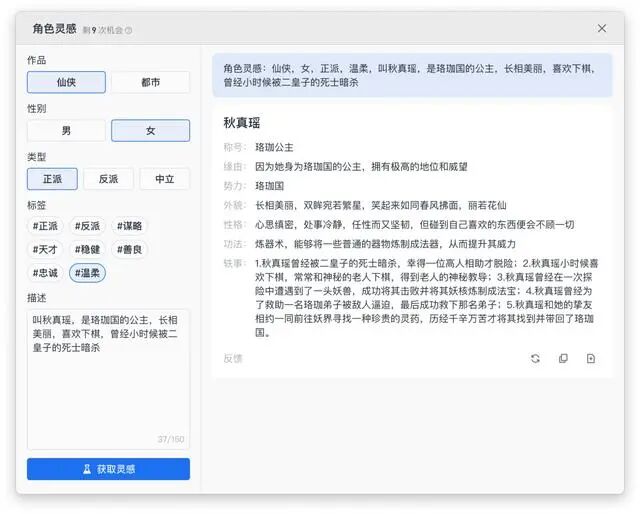Toggle the #善良 tag
Viewport: 640px width, 514px height.
tap(129, 249)
